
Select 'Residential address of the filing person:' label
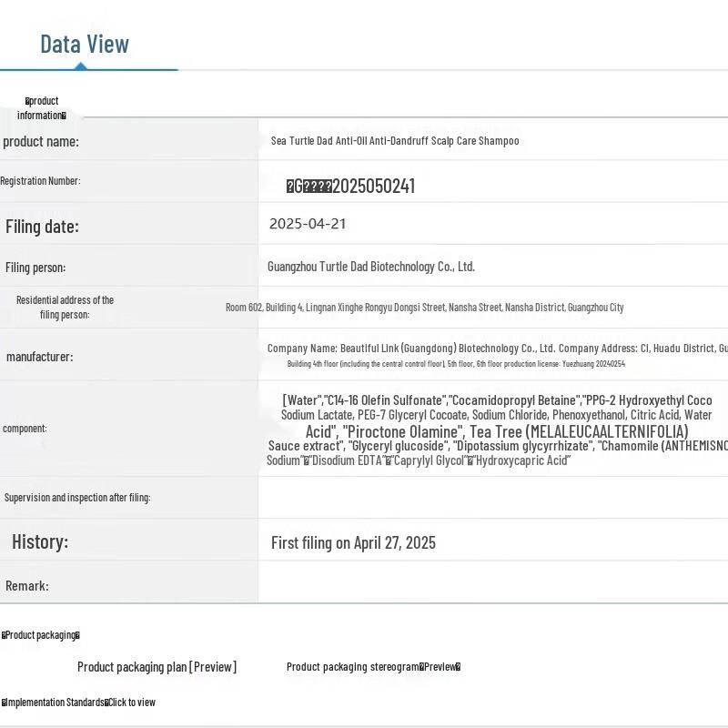pos(65,308)
